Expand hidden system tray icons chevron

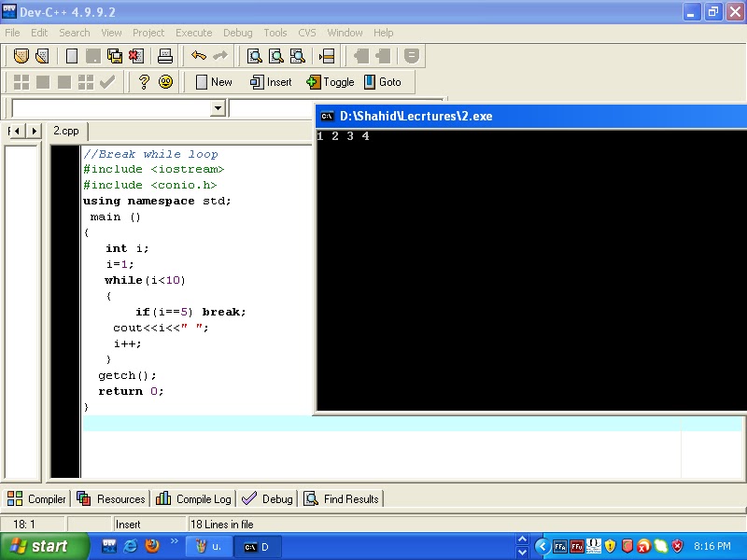pos(543,547)
